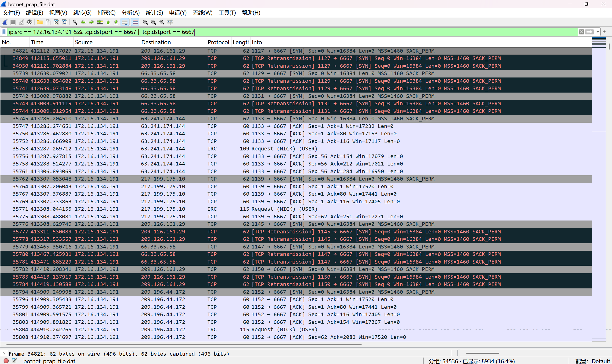Image resolution: width=612 pixels, height=364 pixels.
Task: Toggle auto-scroll during live capture
Action: coord(125,22)
